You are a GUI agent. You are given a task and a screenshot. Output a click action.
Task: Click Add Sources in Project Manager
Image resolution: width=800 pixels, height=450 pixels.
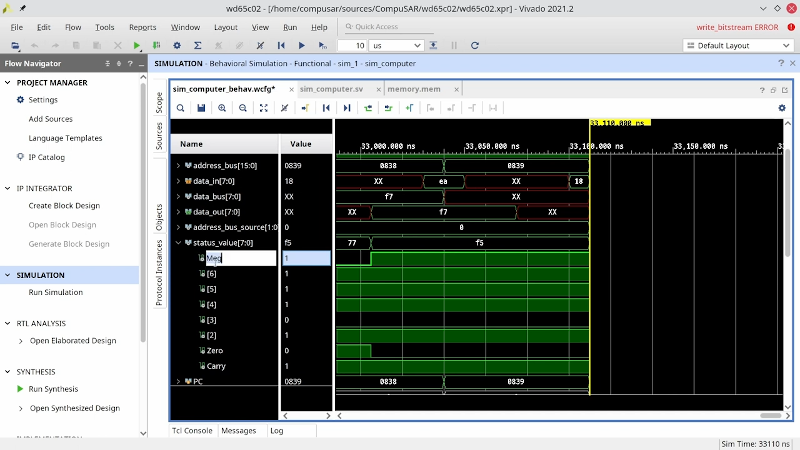pos(50,119)
